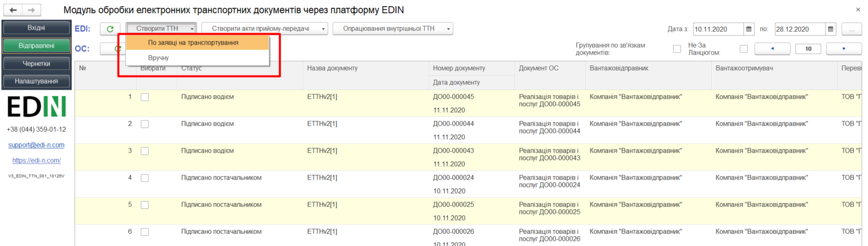Open calendar for end date field
868x246 pixels.
click(831, 29)
